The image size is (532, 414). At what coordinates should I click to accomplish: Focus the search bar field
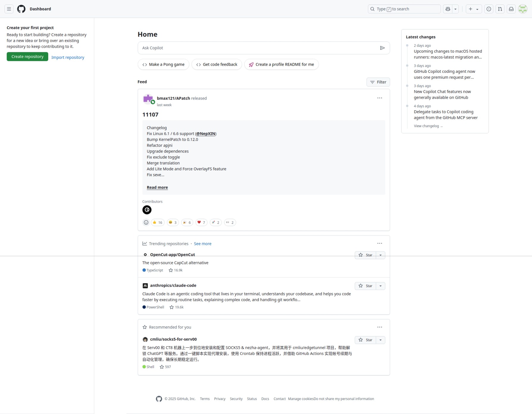[x=404, y=9]
